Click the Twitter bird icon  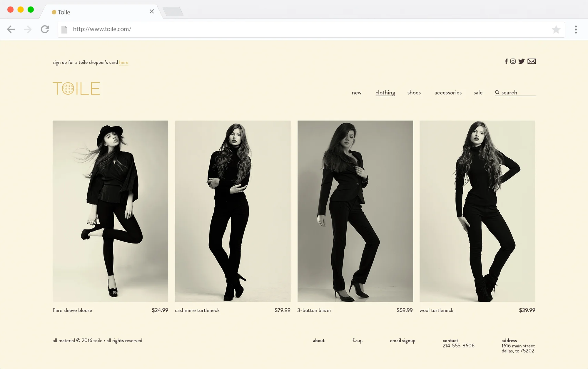[522, 61]
